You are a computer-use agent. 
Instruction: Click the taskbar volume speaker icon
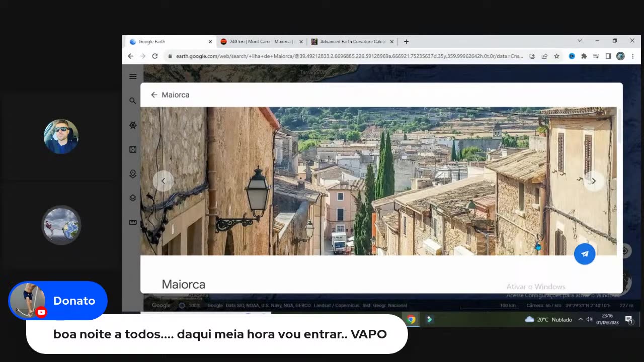pos(589,319)
